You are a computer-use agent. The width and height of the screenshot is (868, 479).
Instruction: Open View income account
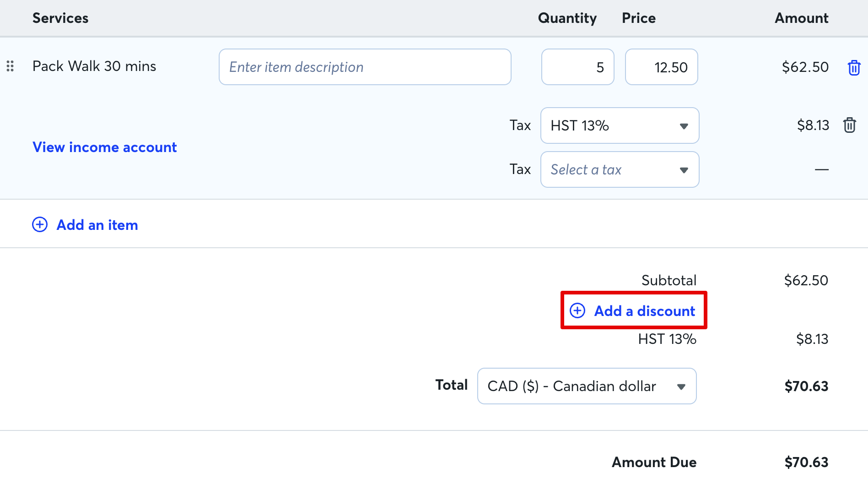coord(104,147)
